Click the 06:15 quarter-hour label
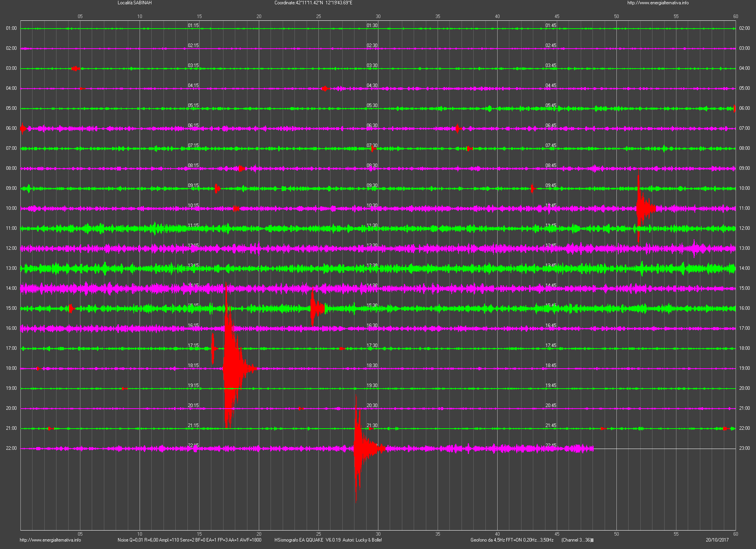Image resolution: width=756 pixels, height=549 pixels. tap(193, 125)
